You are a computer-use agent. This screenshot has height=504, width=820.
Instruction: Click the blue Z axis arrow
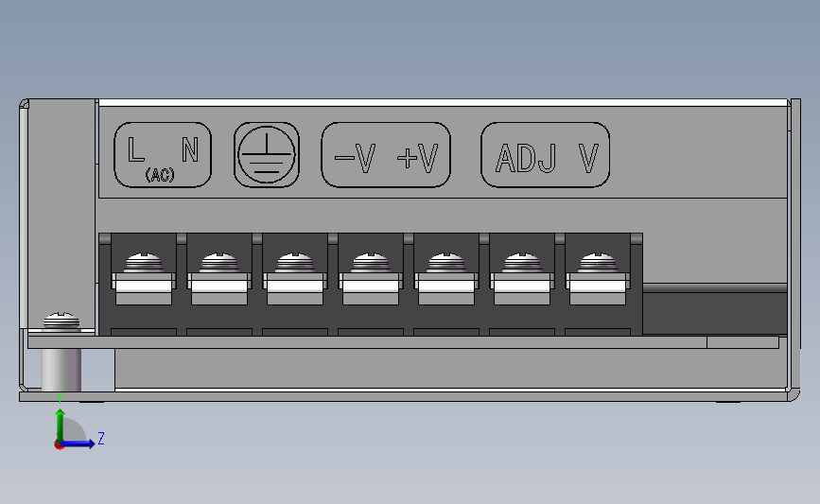(78, 444)
